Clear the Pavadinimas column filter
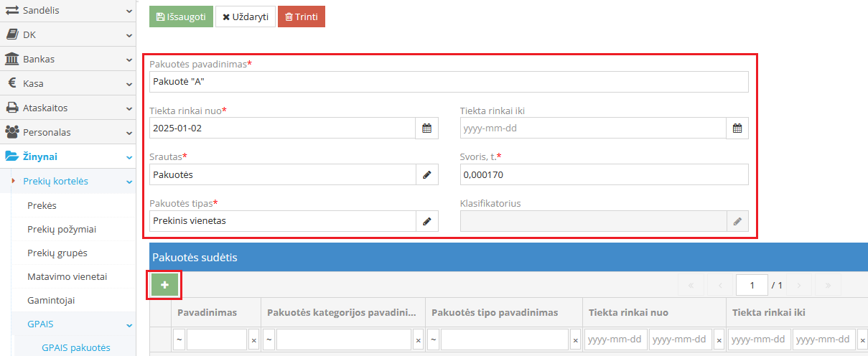The width and height of the screenshot is (868, 356). click(253, 340)
